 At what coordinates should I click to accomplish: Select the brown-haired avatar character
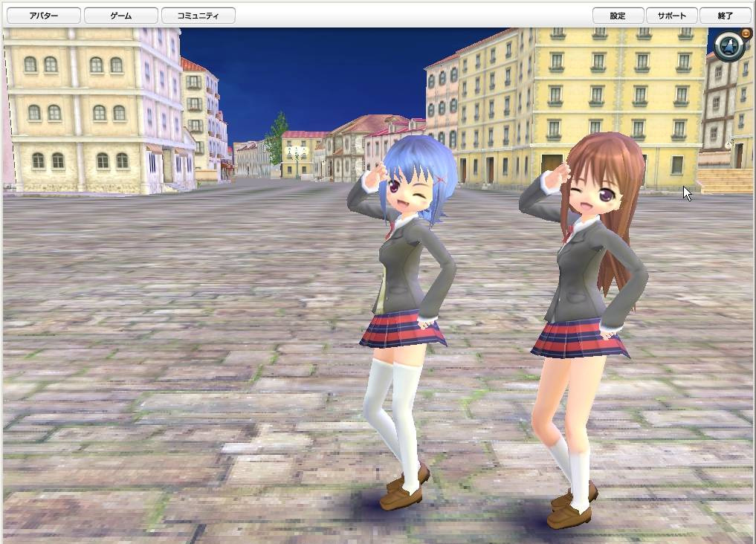(582, 330)
